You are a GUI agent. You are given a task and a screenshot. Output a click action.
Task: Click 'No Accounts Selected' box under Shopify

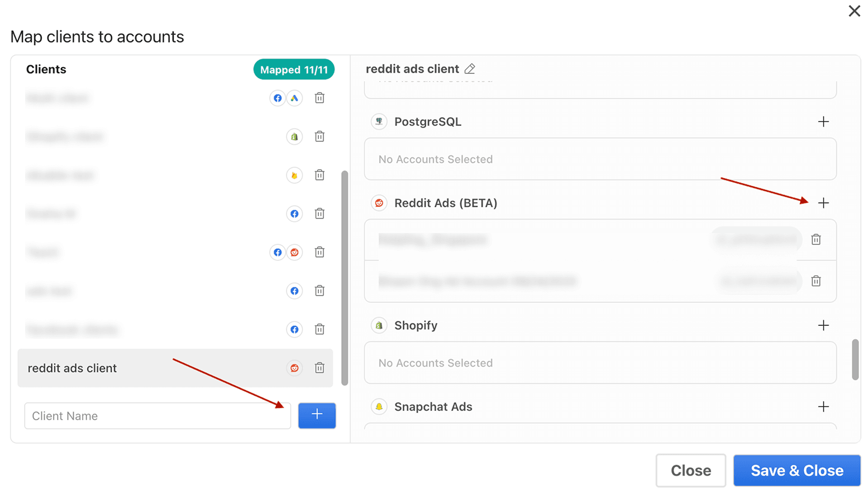click(x=600, y=363)
